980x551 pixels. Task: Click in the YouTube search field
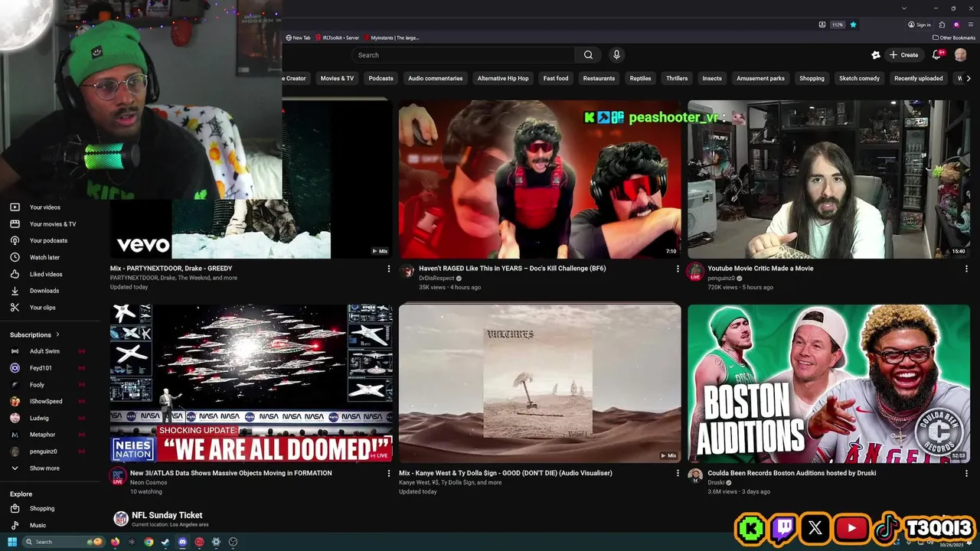pos(463,55)
